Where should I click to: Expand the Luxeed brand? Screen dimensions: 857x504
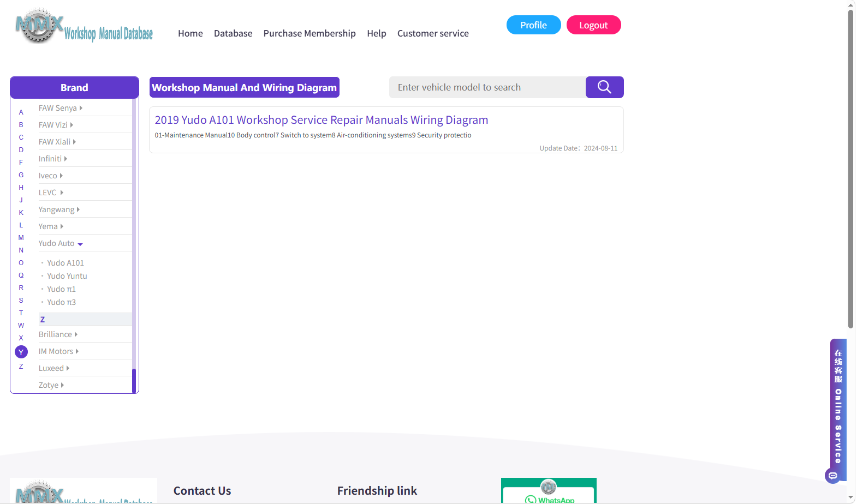[x=54, y=368]
